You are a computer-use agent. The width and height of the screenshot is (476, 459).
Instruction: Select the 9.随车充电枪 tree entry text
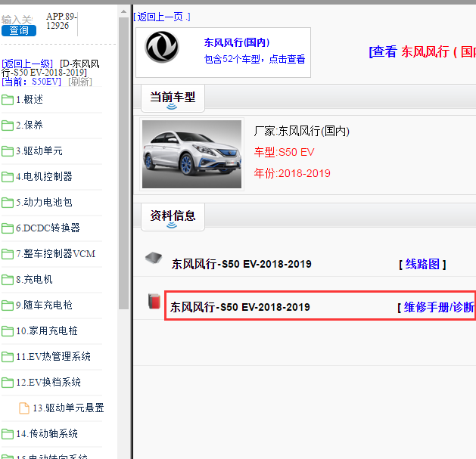click(45, 305)
